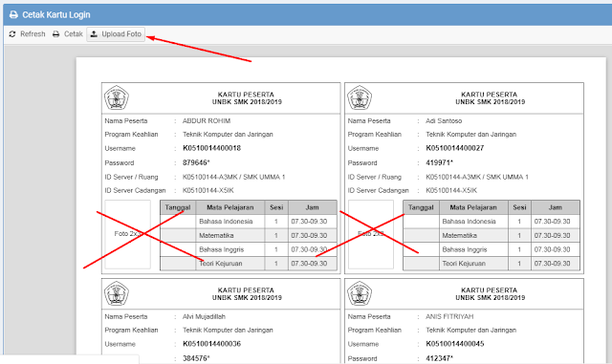Click the Refresh toolbar button

click(x=27, y=34)
